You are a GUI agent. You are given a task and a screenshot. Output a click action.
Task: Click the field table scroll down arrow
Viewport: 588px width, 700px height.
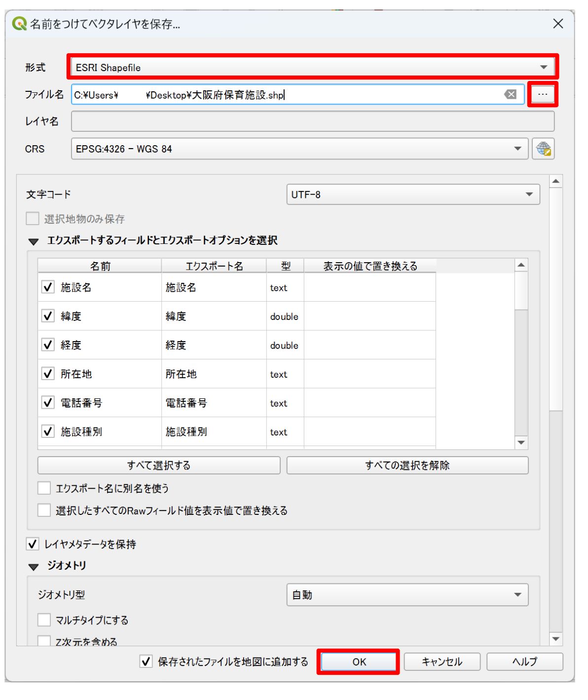[521, 443]
